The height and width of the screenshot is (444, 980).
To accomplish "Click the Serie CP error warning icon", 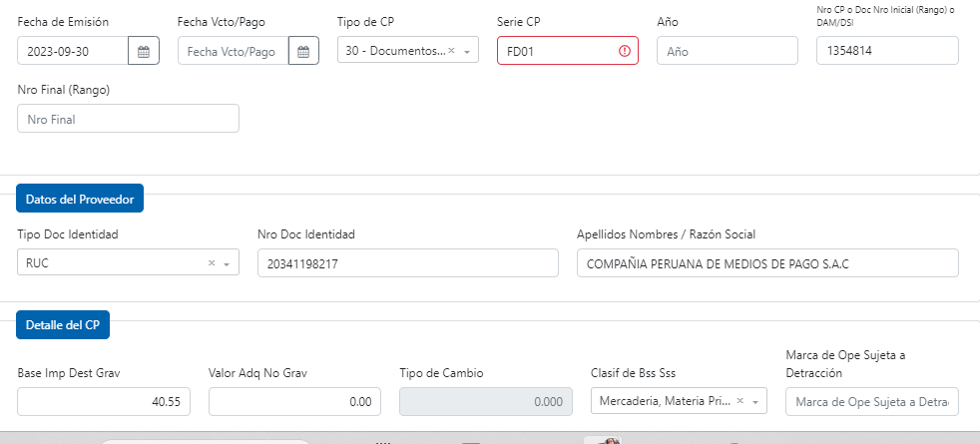I will point(625,51).
